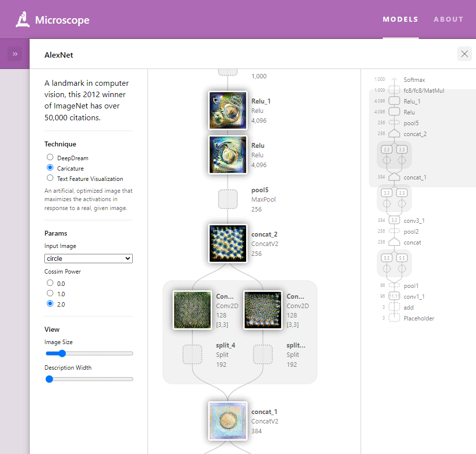Set Cossim Power to 0.0
476x454 pixels.
tap(50, 282)
